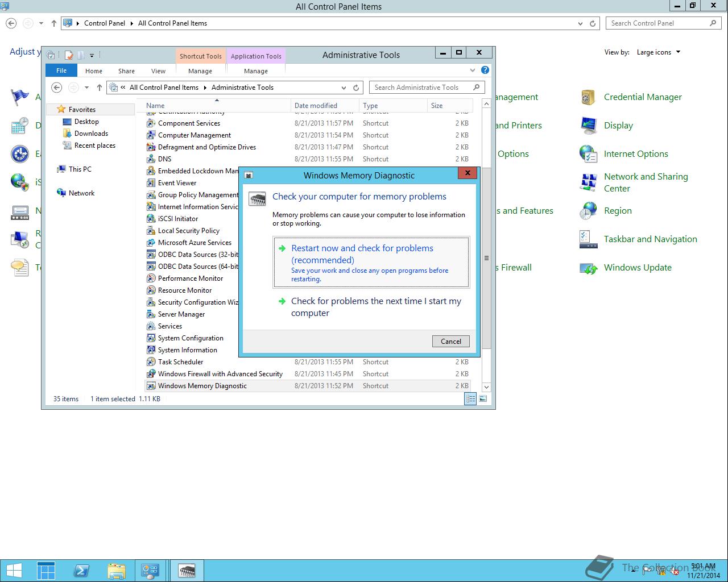Click the Start button on taskbar

pos(14,571)
